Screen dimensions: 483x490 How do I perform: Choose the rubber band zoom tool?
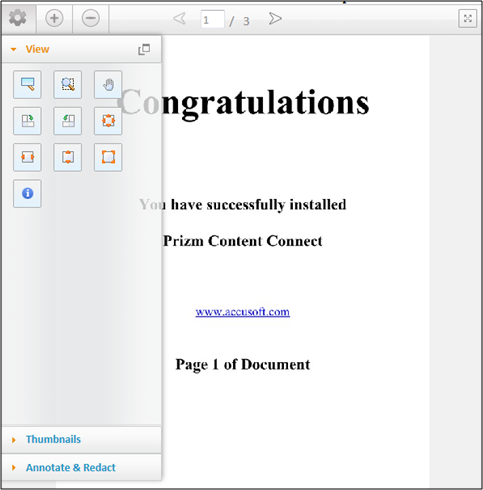coord(68,84)
